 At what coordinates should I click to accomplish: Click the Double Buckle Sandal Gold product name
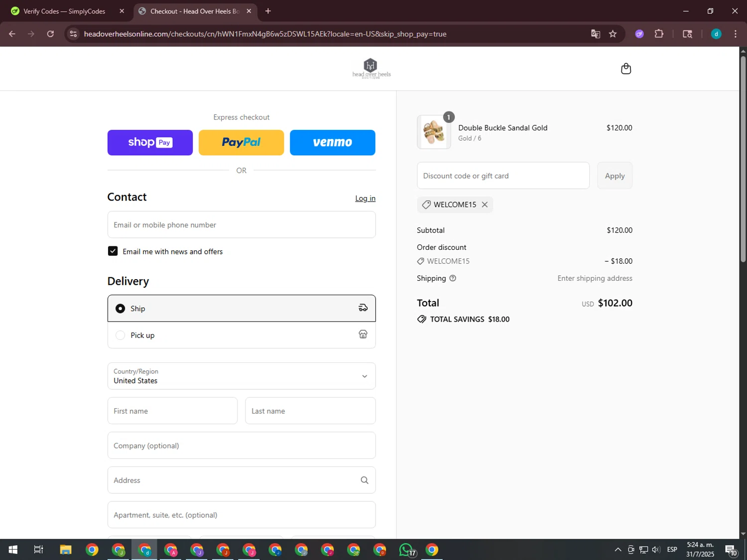tap(502, 128)
